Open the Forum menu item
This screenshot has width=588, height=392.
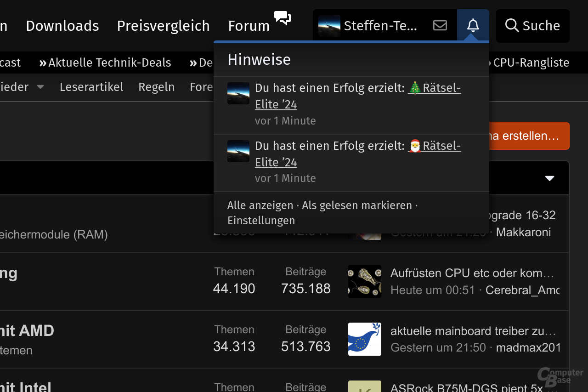(249, 26)
